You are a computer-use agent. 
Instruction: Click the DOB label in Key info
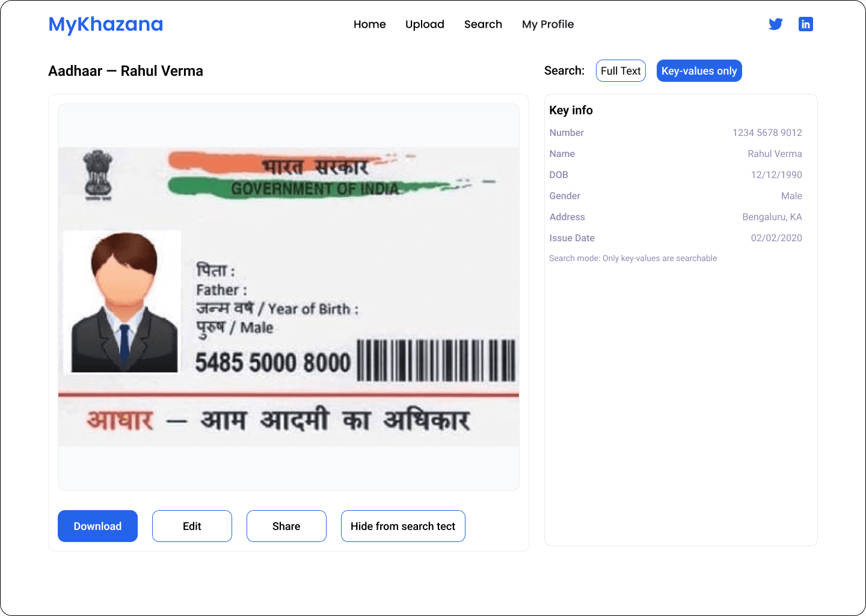(559, 174)
